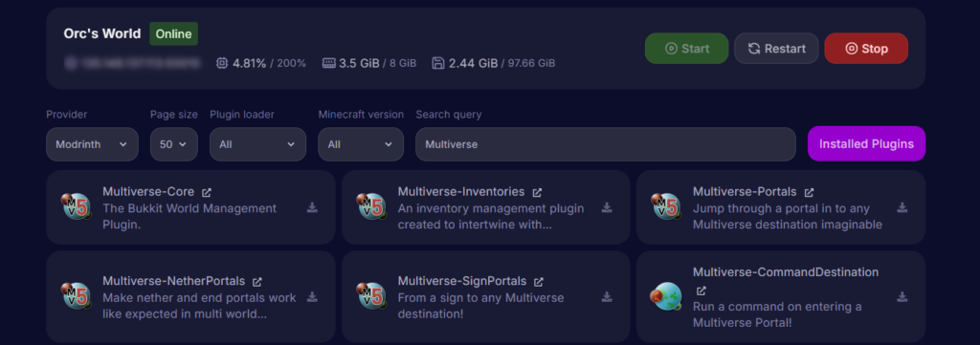Open the Minecraft version dropdown

pyautogui.click(x=361, y=144)
